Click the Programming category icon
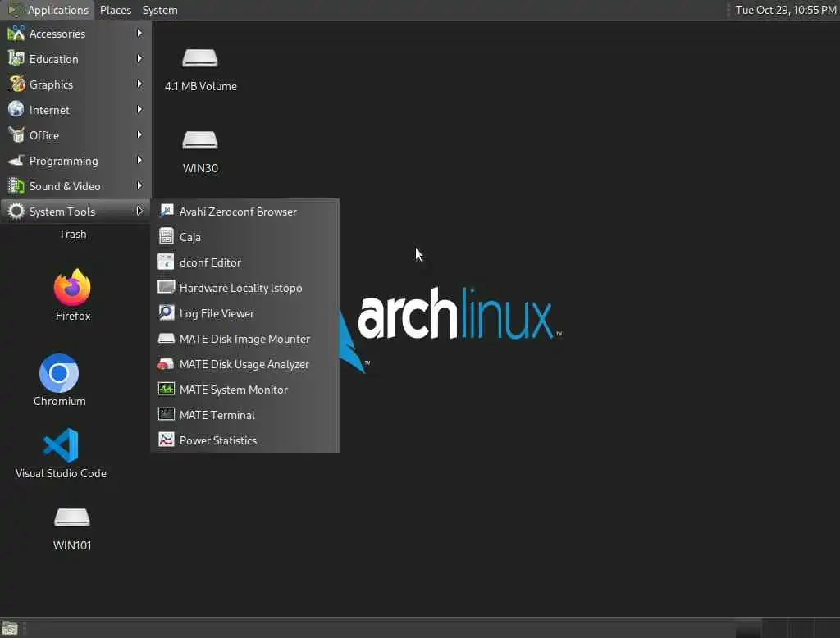 point(16,160)
